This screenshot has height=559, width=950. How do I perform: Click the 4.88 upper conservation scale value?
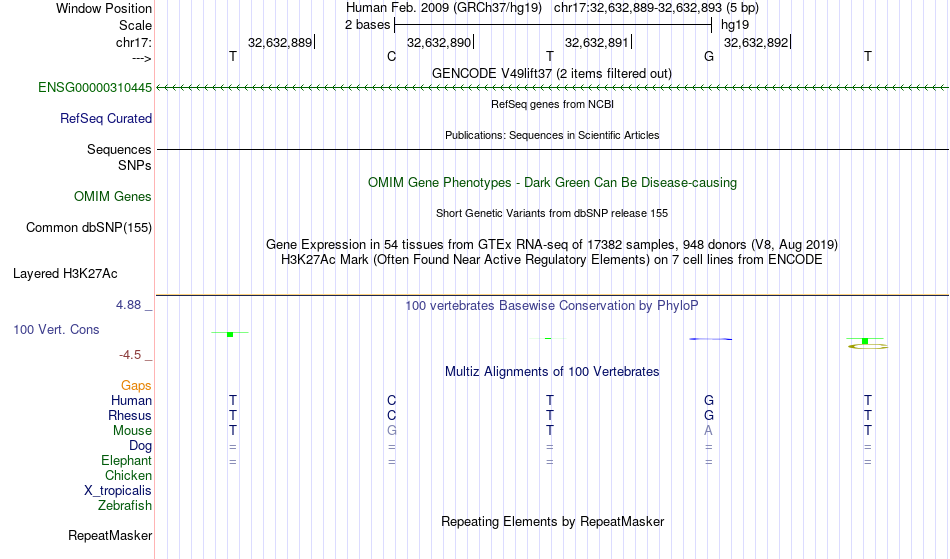tap(128, 305)
